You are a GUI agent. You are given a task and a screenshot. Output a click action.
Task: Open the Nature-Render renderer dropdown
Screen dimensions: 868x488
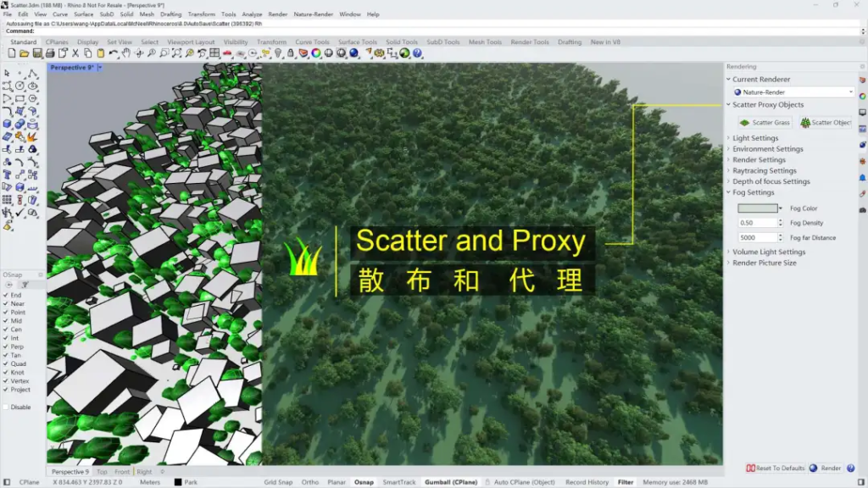pyautogui.click(x=794, y=91)
